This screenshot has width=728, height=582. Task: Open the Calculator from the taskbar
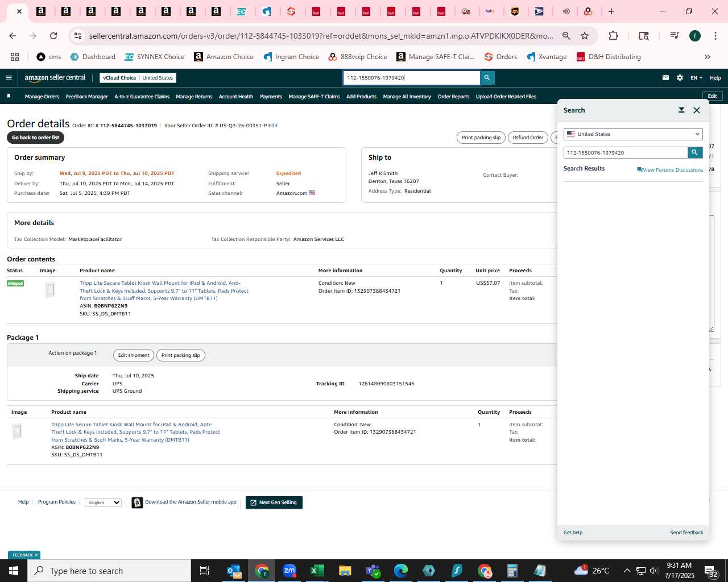(512, 571)
